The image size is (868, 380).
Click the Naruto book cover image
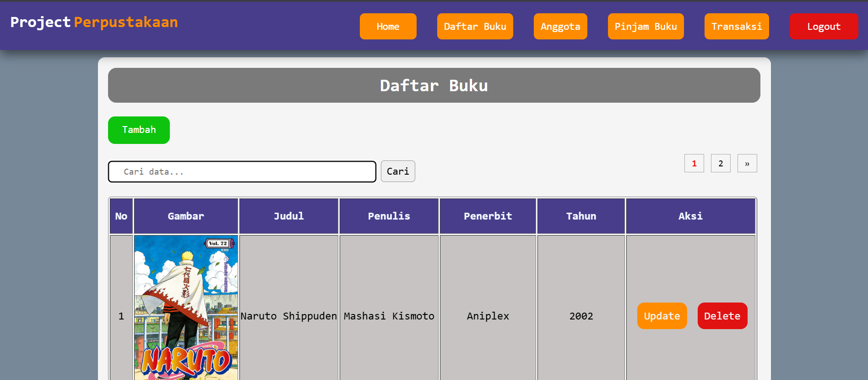pos(186,308)
